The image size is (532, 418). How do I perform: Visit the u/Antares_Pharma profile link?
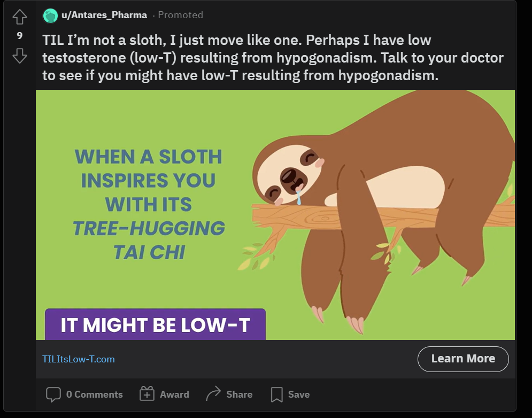coord(104,16)
